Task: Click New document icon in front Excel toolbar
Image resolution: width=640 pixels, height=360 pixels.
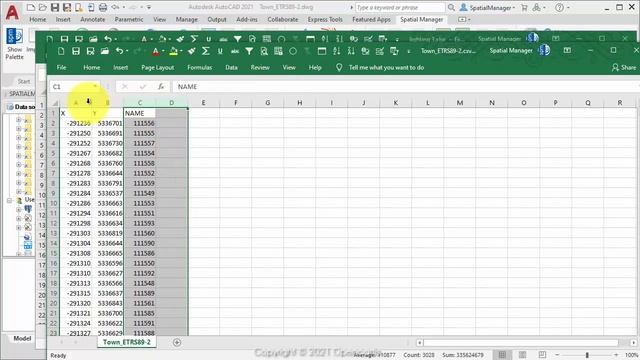Action: tap(61, 51)
